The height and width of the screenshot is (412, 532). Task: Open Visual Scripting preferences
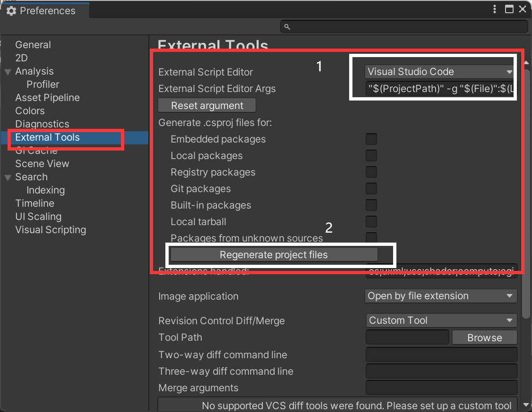pos(51,230)
